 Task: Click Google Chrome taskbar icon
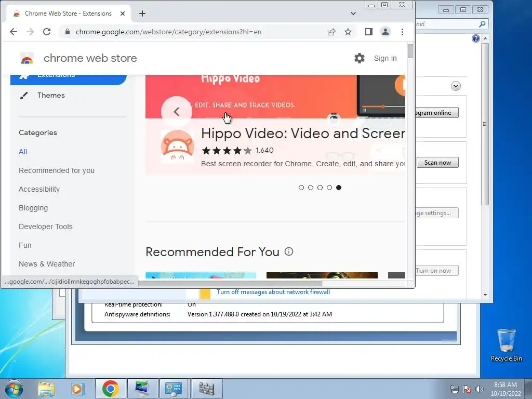pyautogui.click(x=110, y=389)
